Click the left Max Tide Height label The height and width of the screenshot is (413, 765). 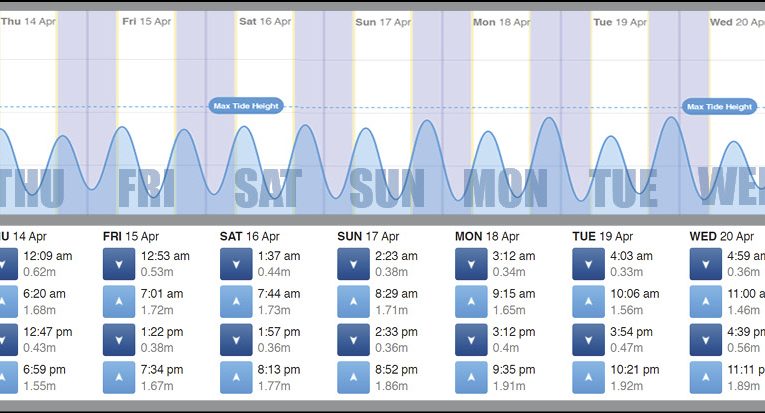[247, 106]
